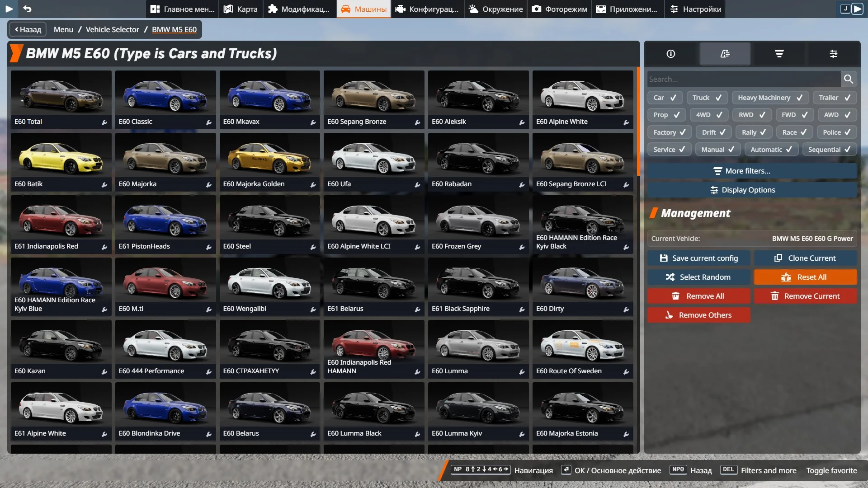868x488 pixels.
Task: Toggle the Trailer filter
Action: point(835,98)
